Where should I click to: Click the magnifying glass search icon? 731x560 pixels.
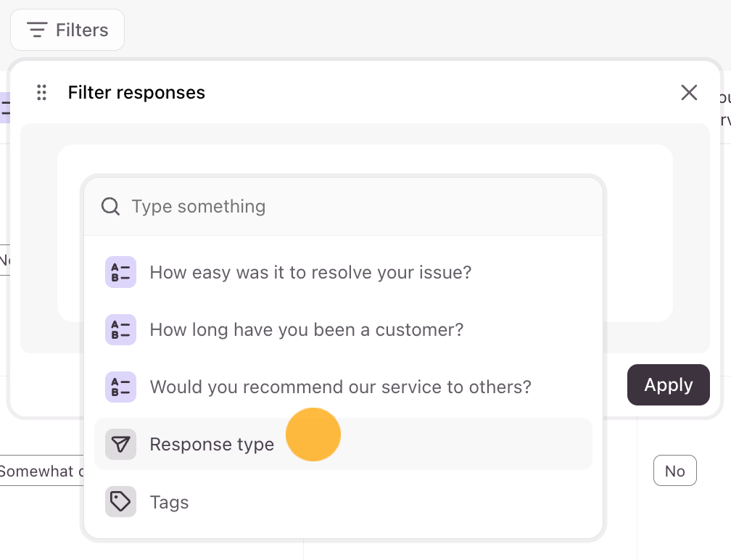[110, 207]
